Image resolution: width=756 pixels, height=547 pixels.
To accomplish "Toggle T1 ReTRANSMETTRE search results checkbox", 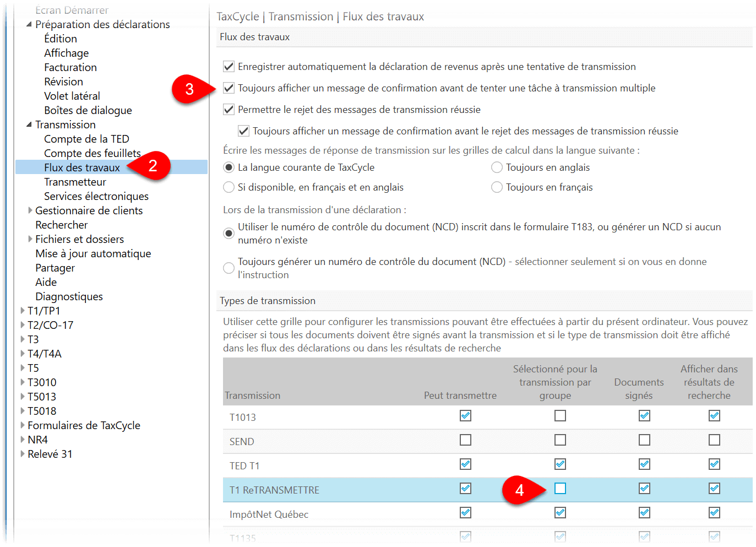I will 714,489.
